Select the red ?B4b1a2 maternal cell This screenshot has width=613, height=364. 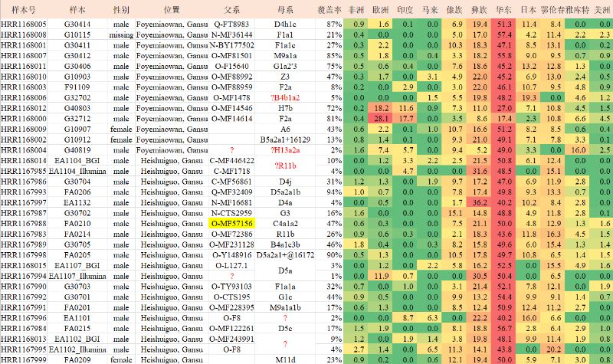point(285,98)
